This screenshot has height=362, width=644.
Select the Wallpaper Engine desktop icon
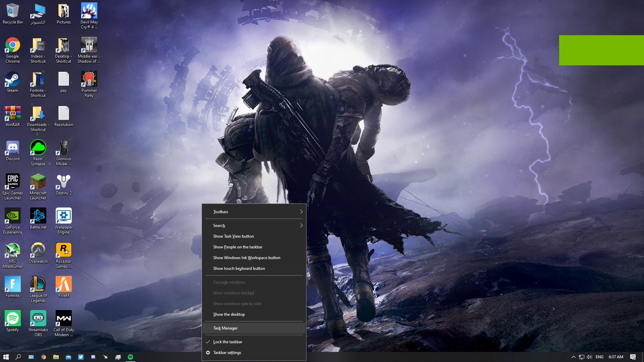(63, 221)
